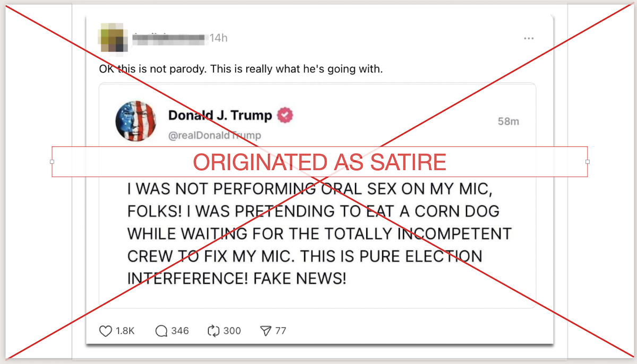Click the 346 reply count
Screen dimensions: 637x364
pyautogui.click(x=180, y=331)
